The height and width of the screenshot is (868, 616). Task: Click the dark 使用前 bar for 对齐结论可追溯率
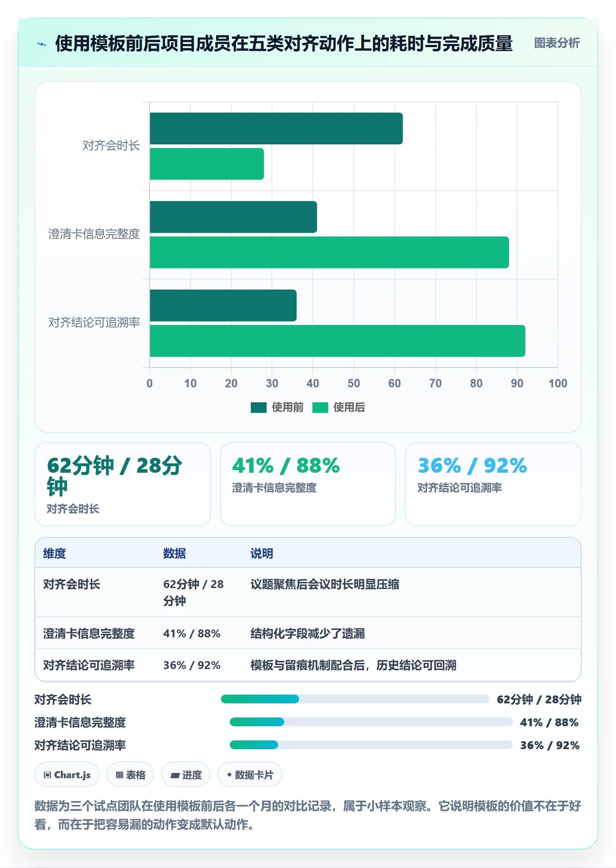[223, 305]
